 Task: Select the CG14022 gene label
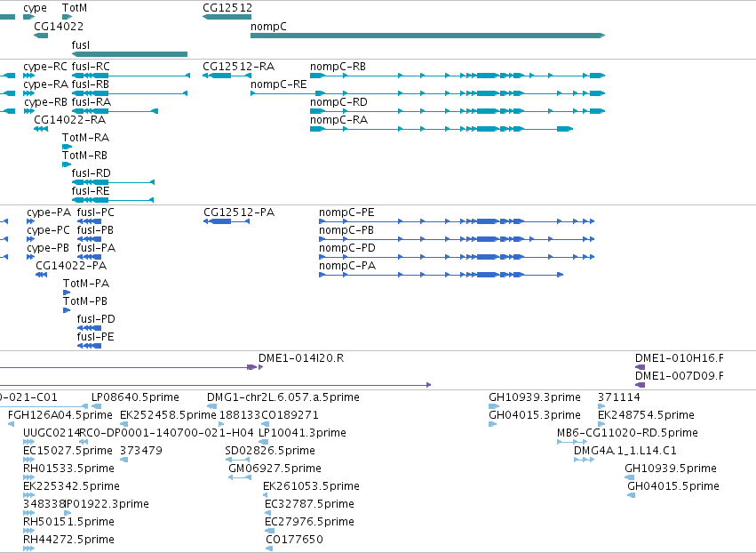click(x=59, y=27)
